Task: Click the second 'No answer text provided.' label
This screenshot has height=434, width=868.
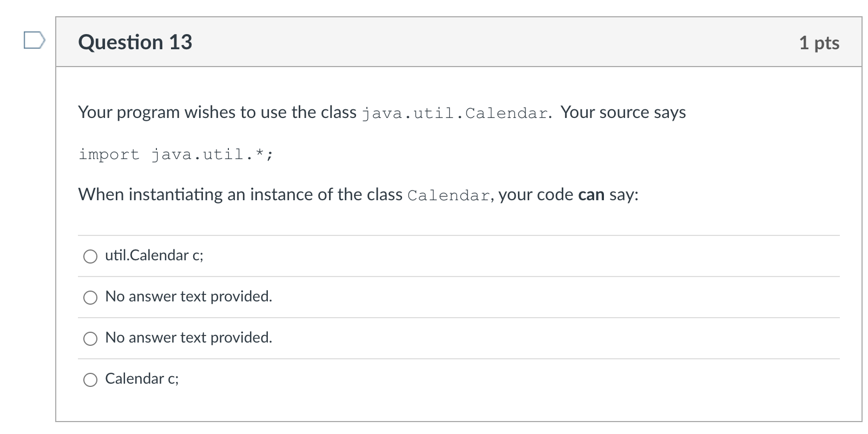Action: pos(188,338)
